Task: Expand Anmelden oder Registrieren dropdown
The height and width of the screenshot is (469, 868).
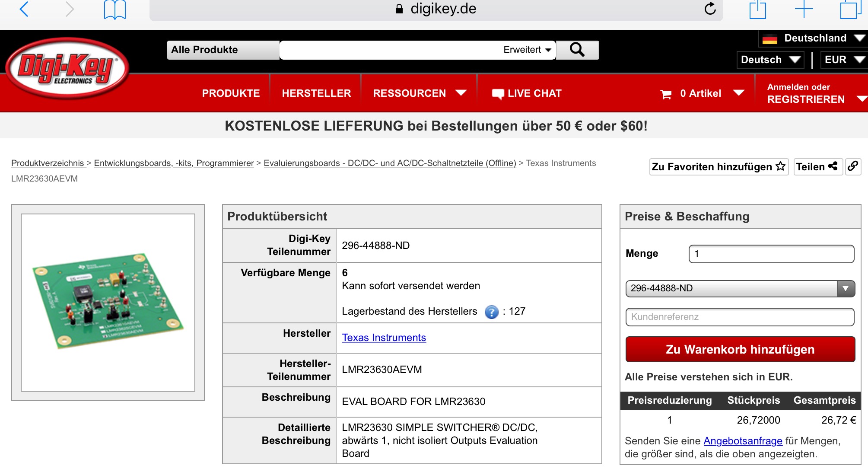Action: [x=862, y=99]
